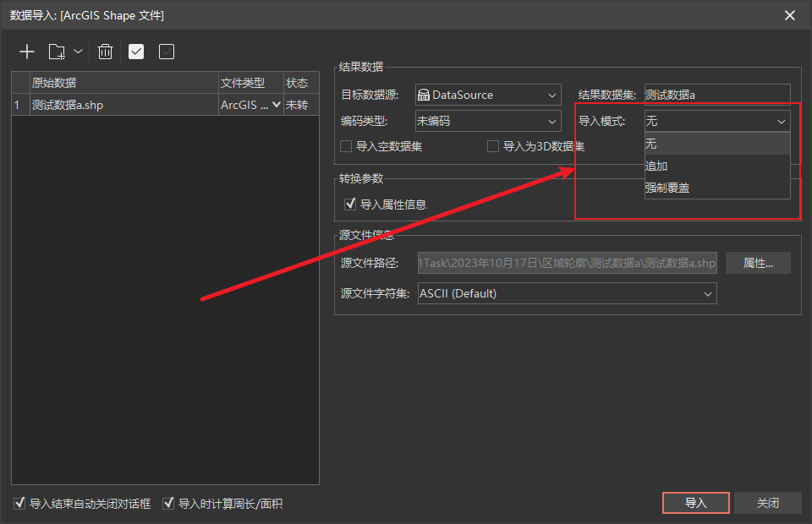Click the trash delete icon
Viewport: 812px width, 524px height.
coord(105,52)
